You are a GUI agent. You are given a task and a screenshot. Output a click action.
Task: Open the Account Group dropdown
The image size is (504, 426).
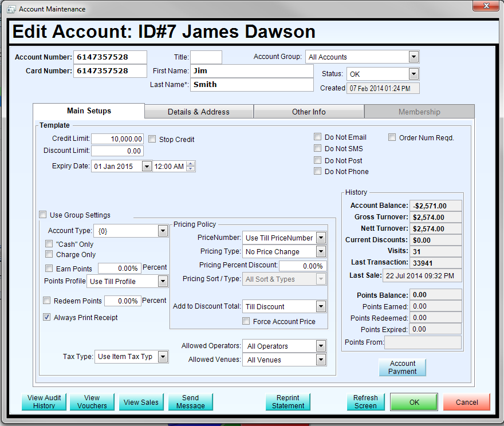point(414,57)
